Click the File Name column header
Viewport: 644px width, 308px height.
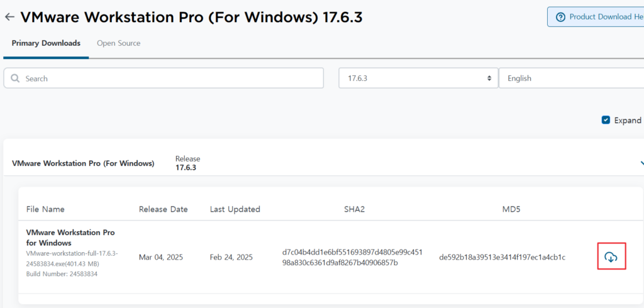coord(45,209)
